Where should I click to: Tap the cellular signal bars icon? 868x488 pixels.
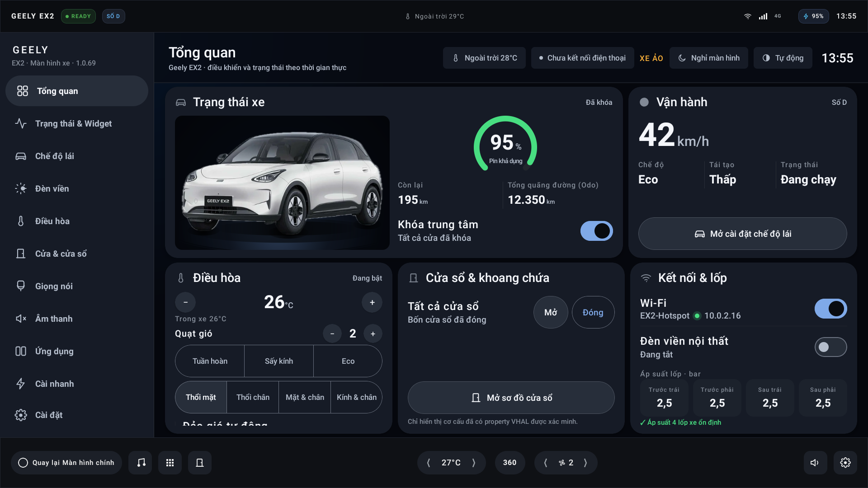[763, 16]
